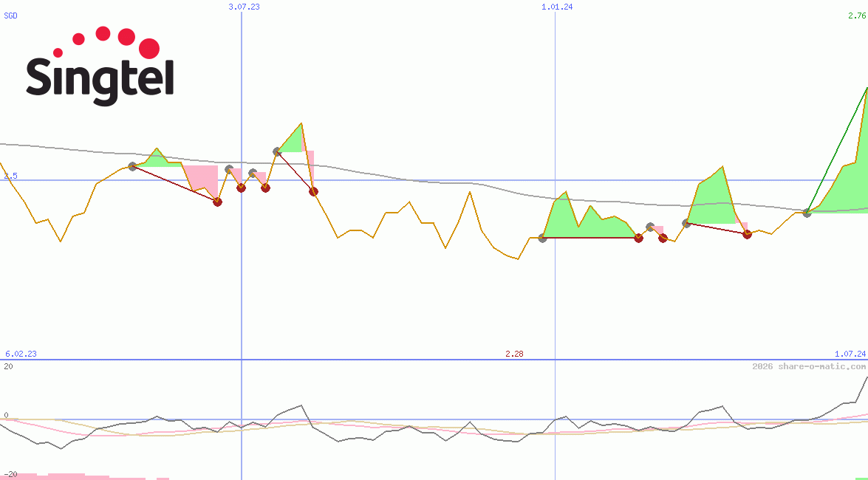
Task: Click the gray marker at the chart's upper-left trade entry
Action: [131, 165]
